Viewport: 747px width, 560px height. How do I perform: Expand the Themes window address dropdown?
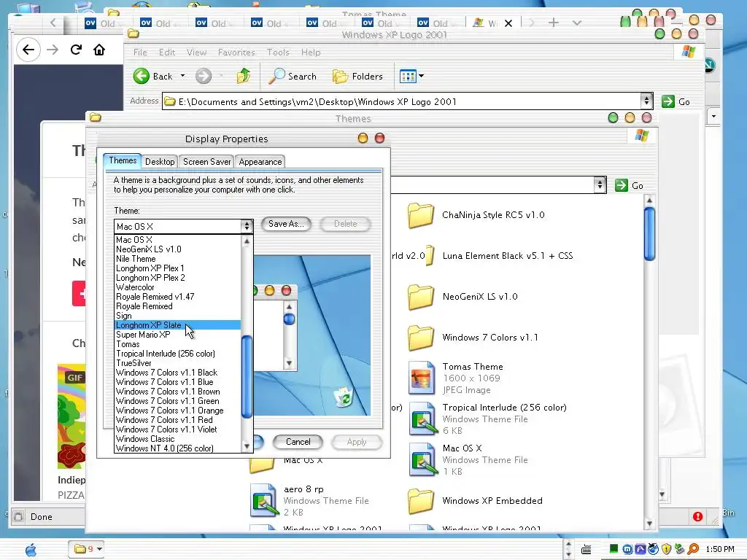pos(600,184)
